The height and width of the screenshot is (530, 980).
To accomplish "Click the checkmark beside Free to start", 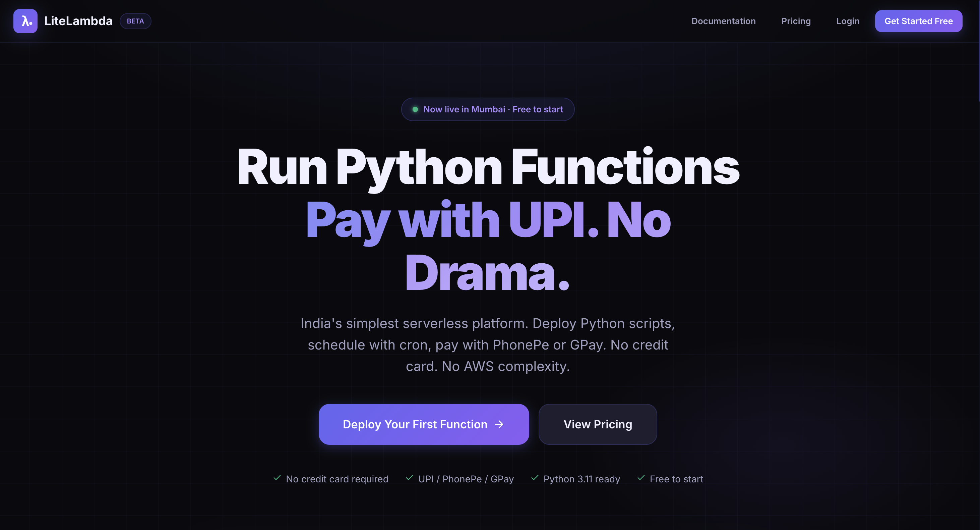I will (x=640, y=478).
